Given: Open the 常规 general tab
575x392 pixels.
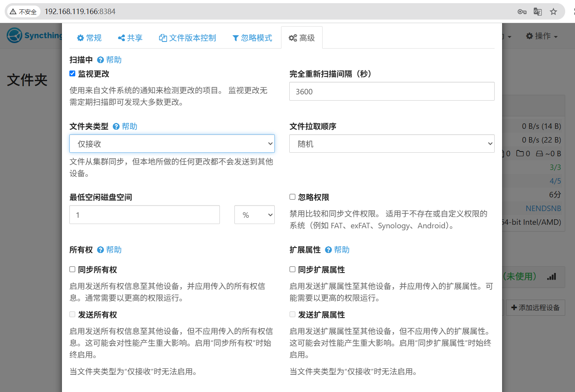Looking at the screenshot, I should tap(89, 38).
